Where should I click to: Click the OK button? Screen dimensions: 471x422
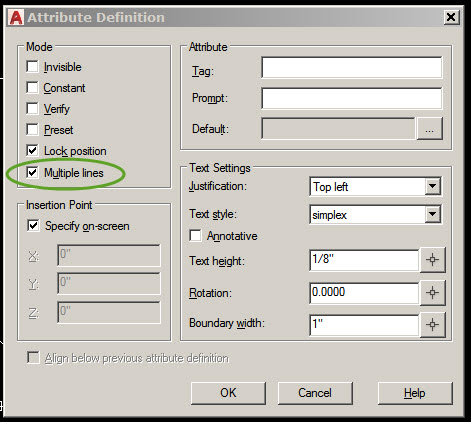click(228, 393)
